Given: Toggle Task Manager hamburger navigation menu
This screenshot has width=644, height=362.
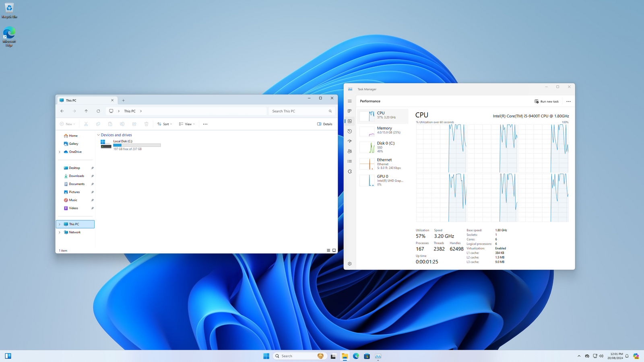Looking at the screenshot, I should 349,101.
